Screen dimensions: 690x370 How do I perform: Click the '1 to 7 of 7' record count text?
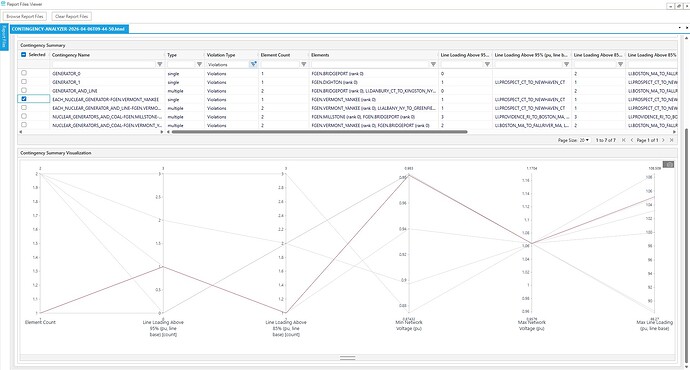click(x=606, y=140)
